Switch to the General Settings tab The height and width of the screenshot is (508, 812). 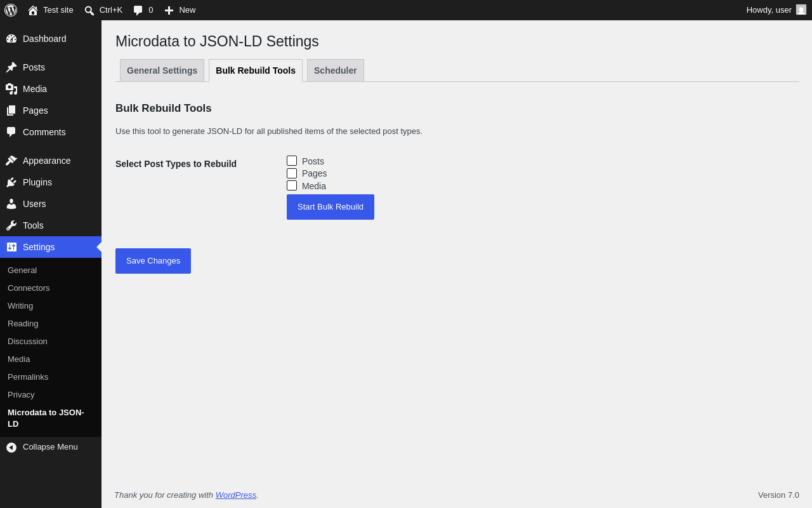[x=162, y=70]
